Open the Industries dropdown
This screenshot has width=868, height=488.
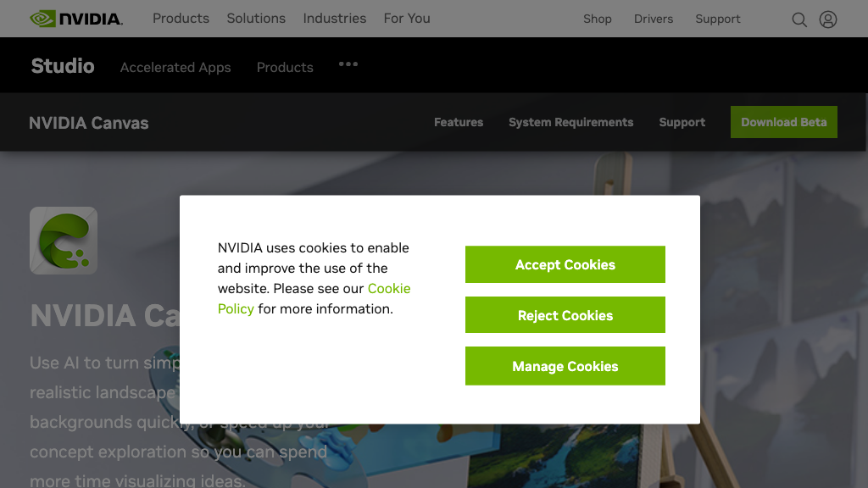[x=334, y=19]
